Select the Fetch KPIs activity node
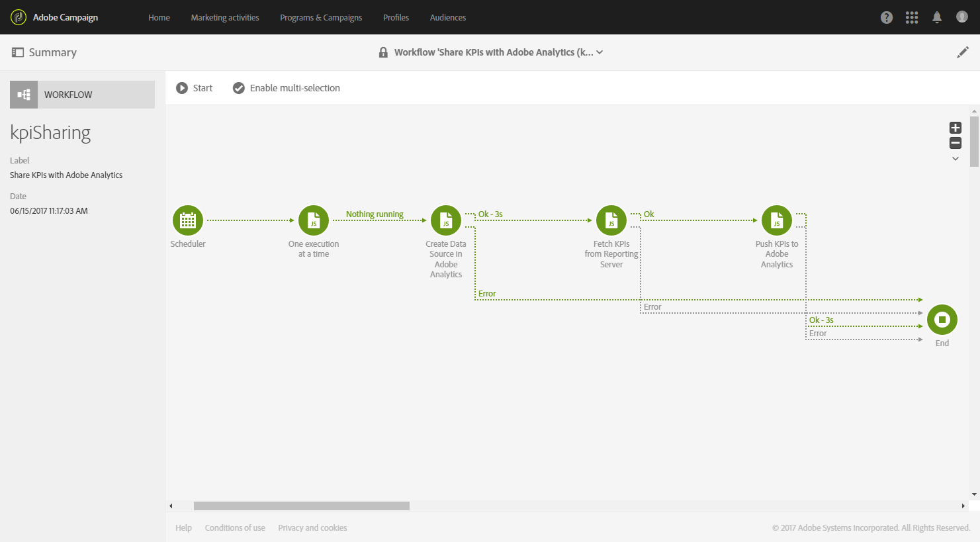 click(611, 220)
